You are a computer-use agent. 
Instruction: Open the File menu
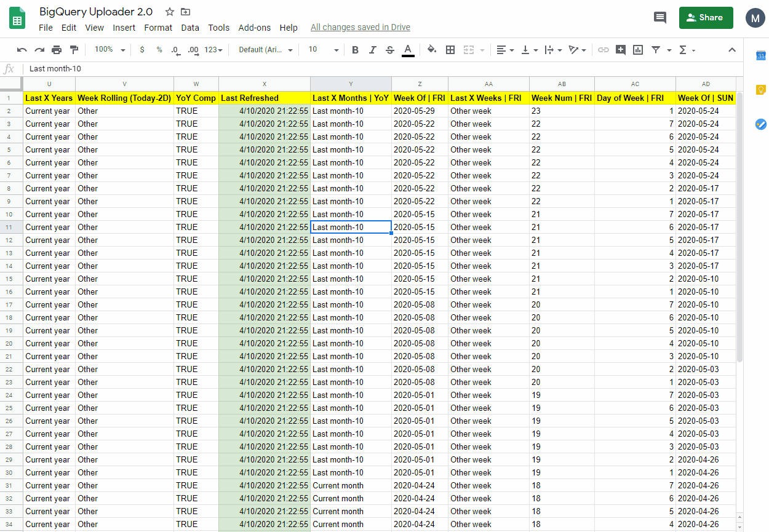[46, 28]
